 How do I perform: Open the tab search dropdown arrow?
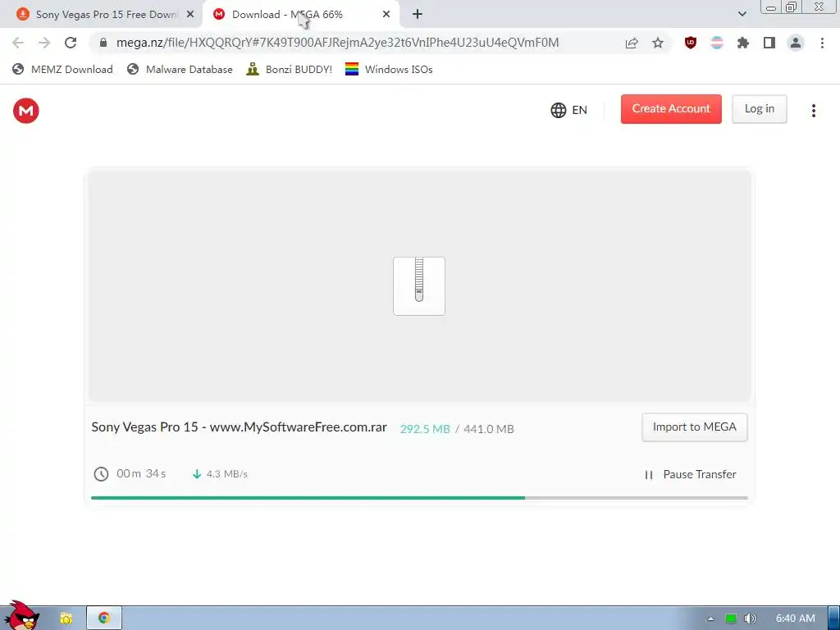click(742, 14)
